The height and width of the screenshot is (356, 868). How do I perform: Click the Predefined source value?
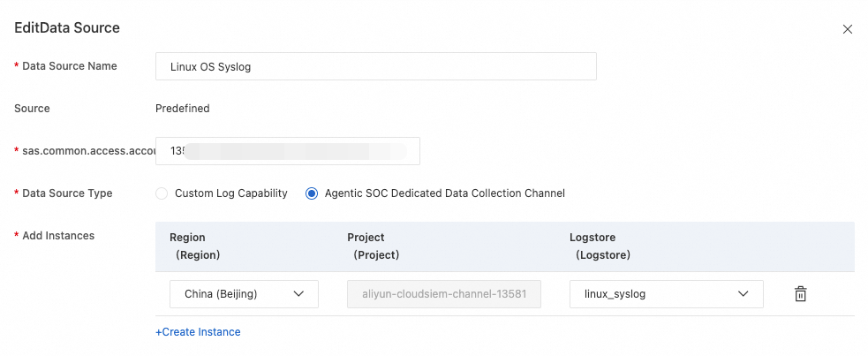182,109
